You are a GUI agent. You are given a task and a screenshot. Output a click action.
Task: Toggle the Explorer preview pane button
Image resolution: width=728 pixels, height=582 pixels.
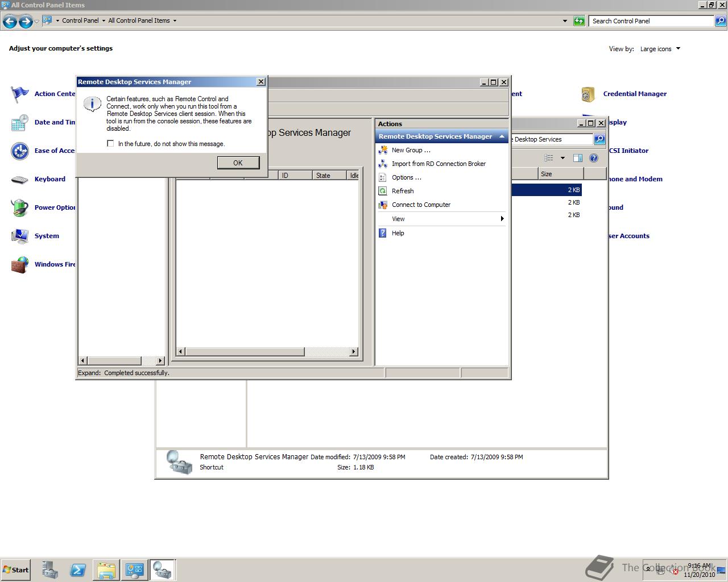click(x=577, y=158)
